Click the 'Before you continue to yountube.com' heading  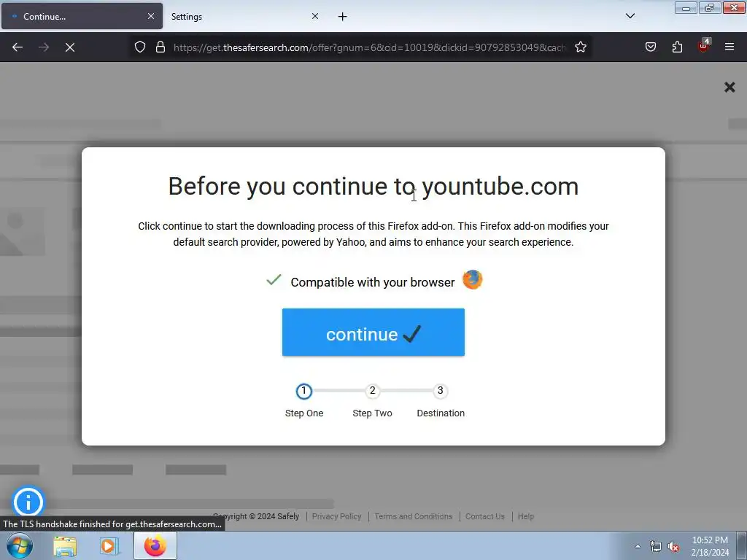[x=373, y=186]
